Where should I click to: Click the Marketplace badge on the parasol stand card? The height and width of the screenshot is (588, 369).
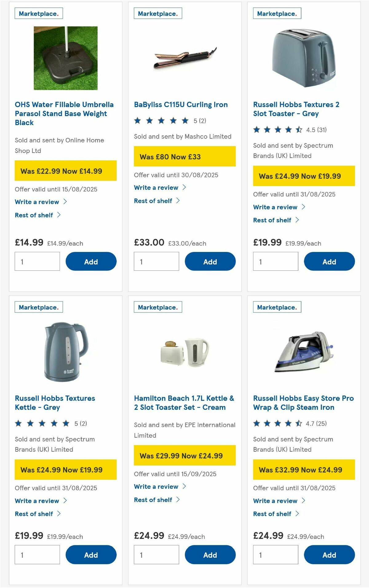click(x=38, y=13)
